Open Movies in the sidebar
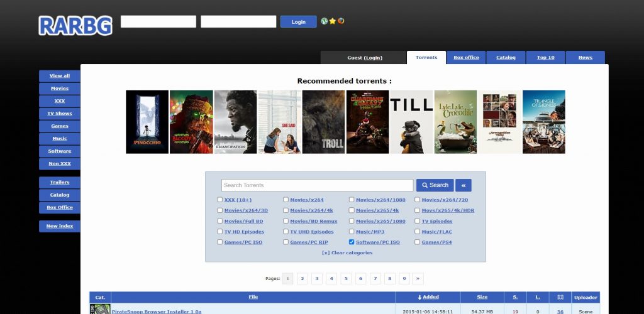Image resolution: width=644 pixels, height=314 pixels. tap(60, 89)
